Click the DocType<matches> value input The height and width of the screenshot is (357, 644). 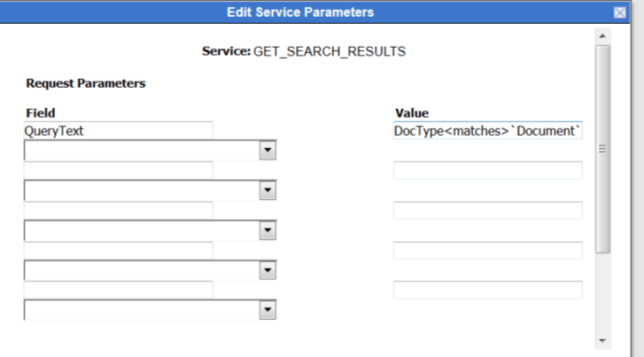(x=487, y=130)
